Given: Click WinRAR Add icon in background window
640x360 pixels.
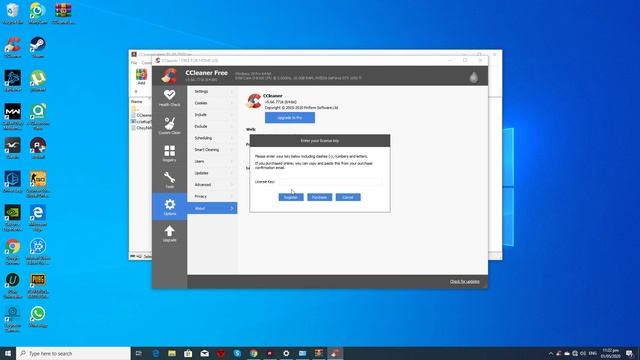Looking at the screenshot, I should (x=141, y=77).
